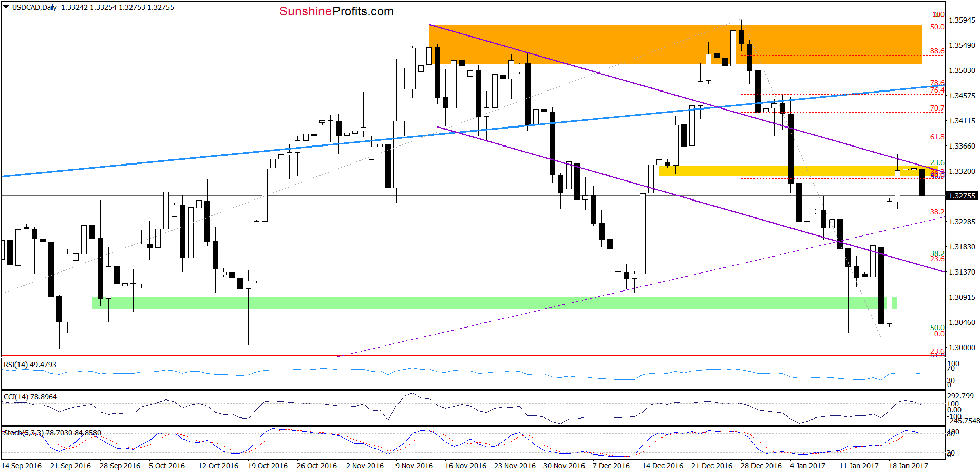This screenshot has height=473, width=980.
Task: Select the yellow resistance zone rectangle
Action: (x=798, y=171)
